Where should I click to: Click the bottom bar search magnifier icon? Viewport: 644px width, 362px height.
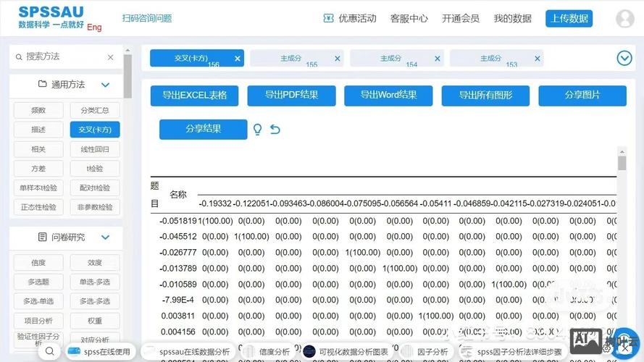(x=50, y=351)
